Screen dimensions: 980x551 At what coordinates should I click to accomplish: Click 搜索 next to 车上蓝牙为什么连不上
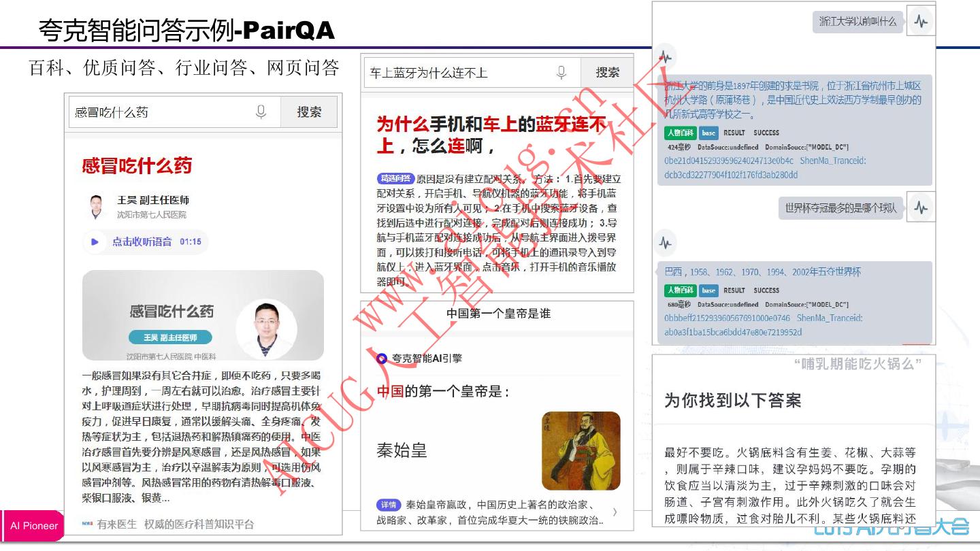tap(608, 72)
